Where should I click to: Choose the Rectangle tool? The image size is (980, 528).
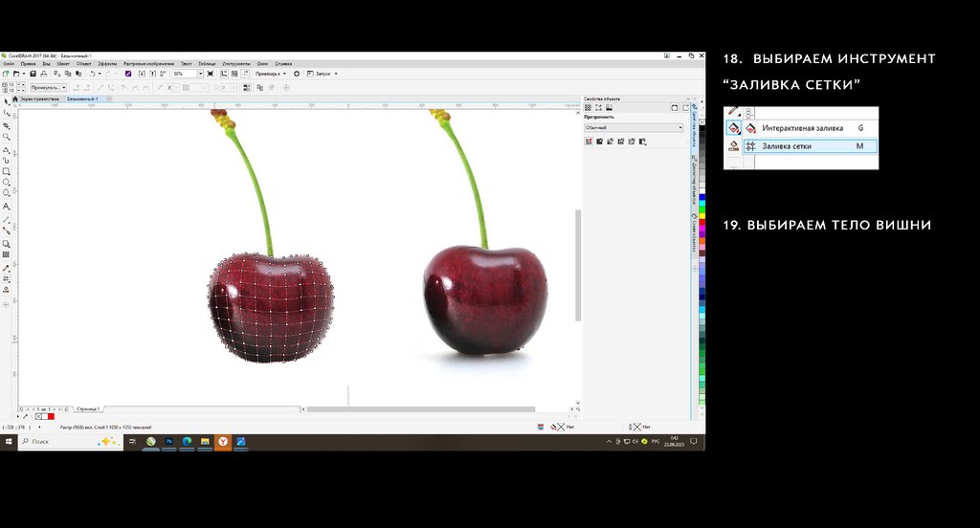click(x=6, y=171)
